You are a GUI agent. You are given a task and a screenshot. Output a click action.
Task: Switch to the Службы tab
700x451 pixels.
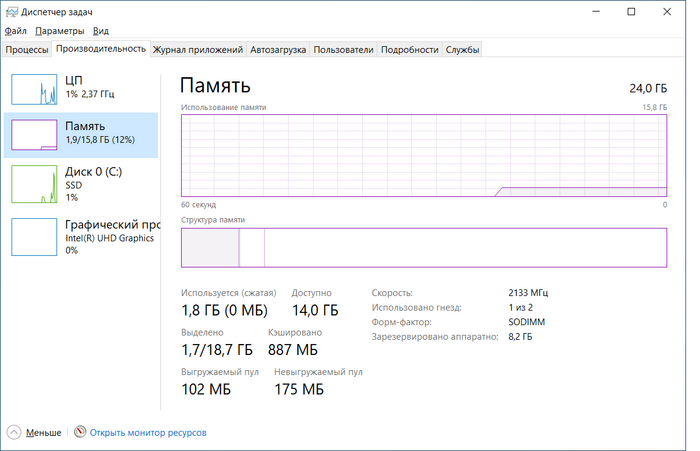(463, 49)
